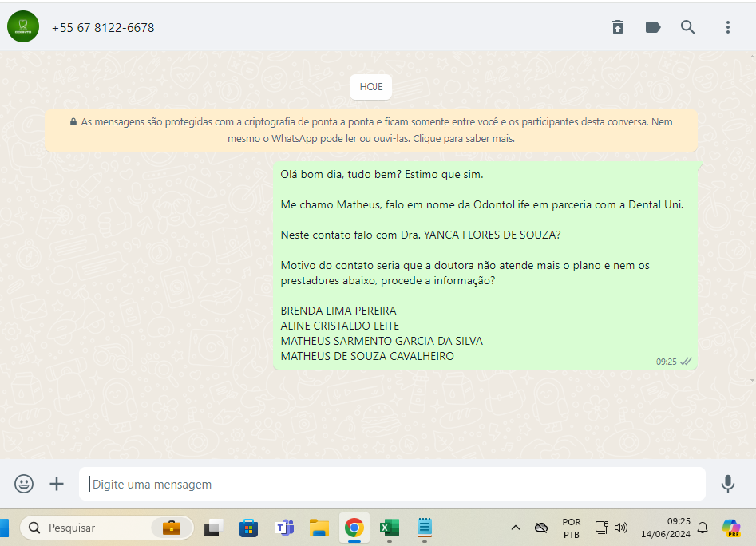Open Microsoft Store from the taskbar
756x546 pixels.
(x=248, y=528)
